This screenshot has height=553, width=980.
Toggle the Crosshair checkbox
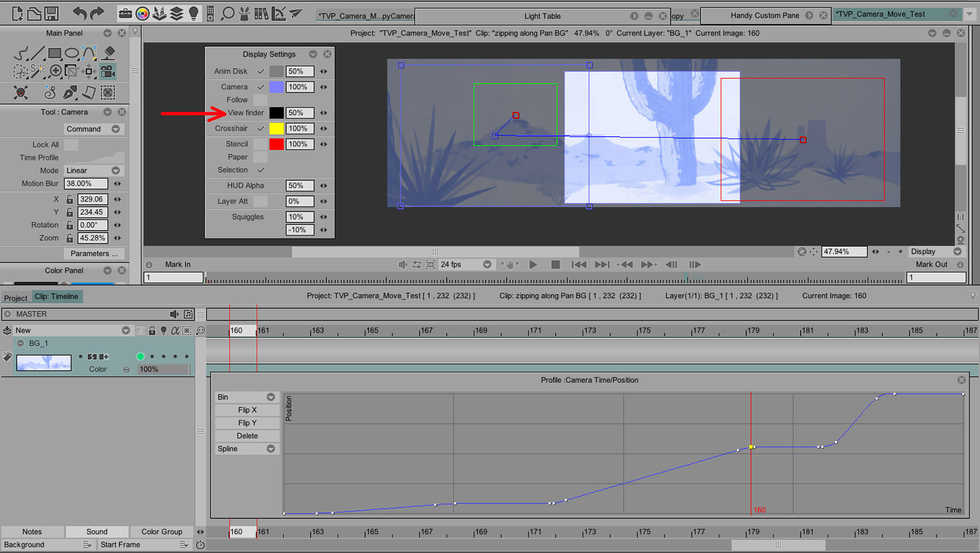pyautogui.click(x=261, y=129)
